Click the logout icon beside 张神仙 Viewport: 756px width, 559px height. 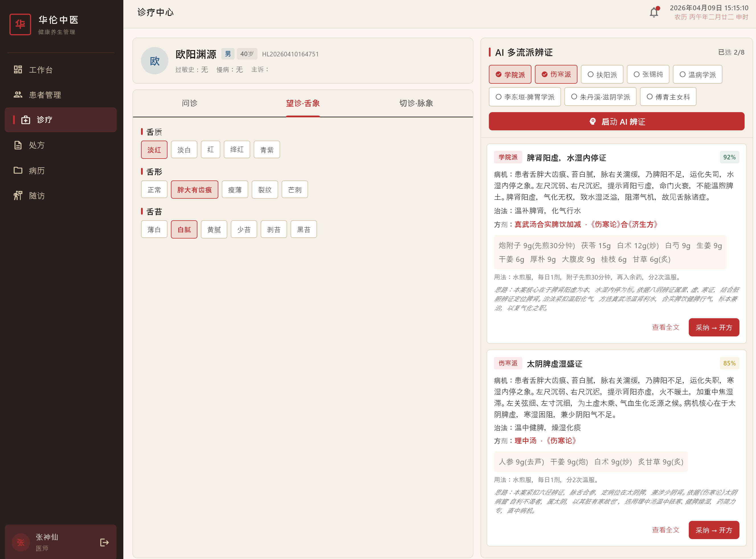tap(104, 542)
